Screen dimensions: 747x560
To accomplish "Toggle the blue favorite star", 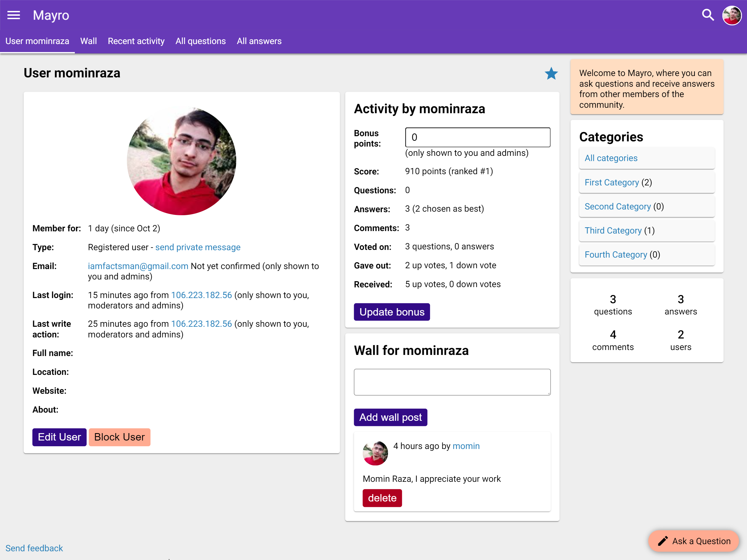I will pyautogui.click(x=551, y=74).
